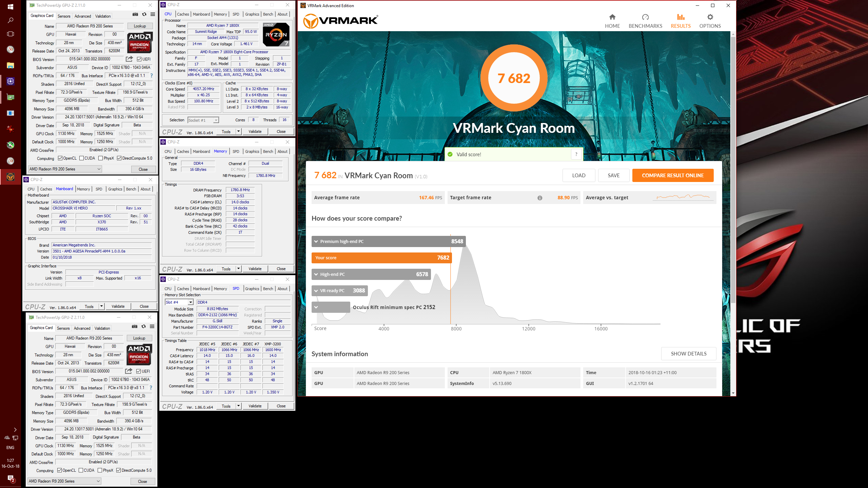Click COMPARE RESULT ONLINE button
This screenshot has width=868, height=488.
click(x=673, y=176)
